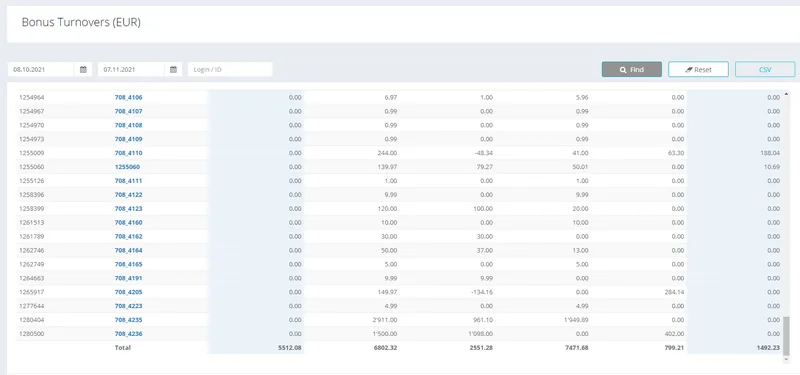The image size is (800, 375).
Task: Click the total value 2551.28
Action: [x=482, y=348]
